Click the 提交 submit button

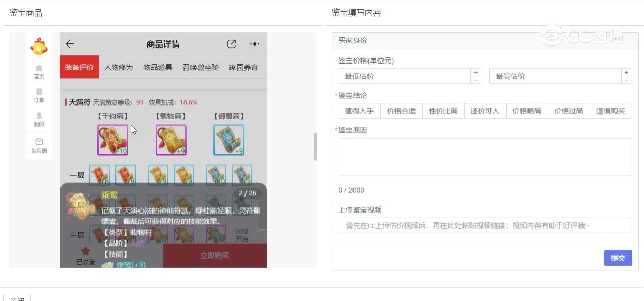coord(618,258)
